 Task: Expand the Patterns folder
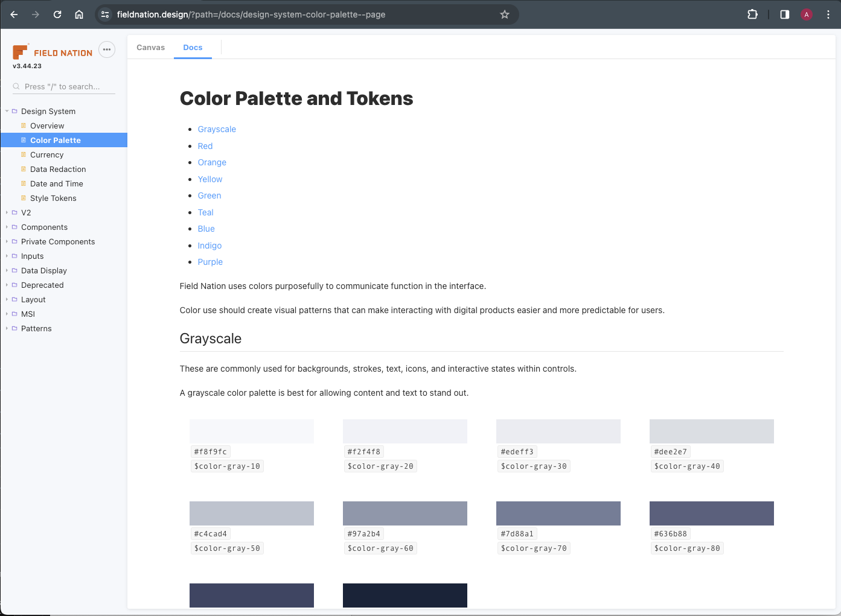[36, 328]
